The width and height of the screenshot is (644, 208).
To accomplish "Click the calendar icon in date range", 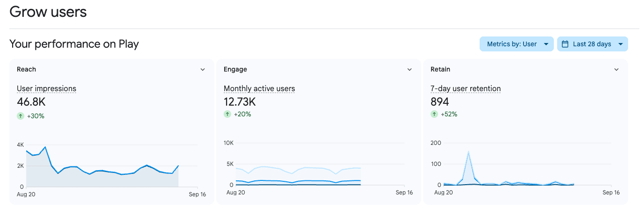I will (x=565, y=44).
